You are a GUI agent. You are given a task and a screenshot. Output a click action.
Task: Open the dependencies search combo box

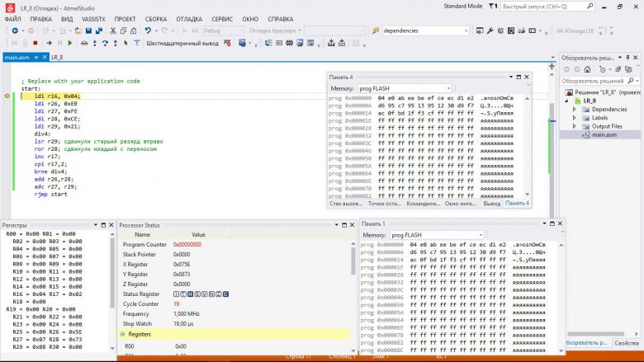click(425, 31)
